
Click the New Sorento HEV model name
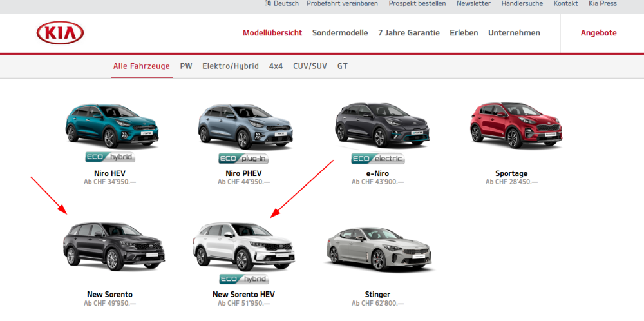pyautogui.click(x=243, y=295)
